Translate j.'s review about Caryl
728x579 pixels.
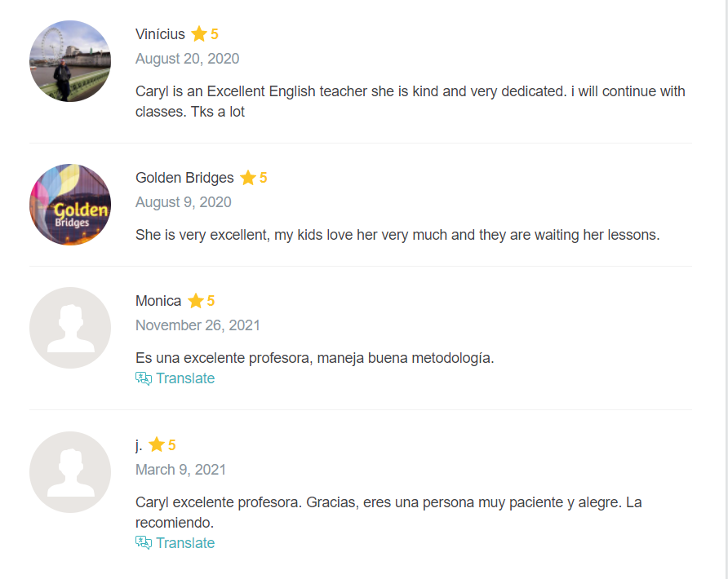[185, 543]
